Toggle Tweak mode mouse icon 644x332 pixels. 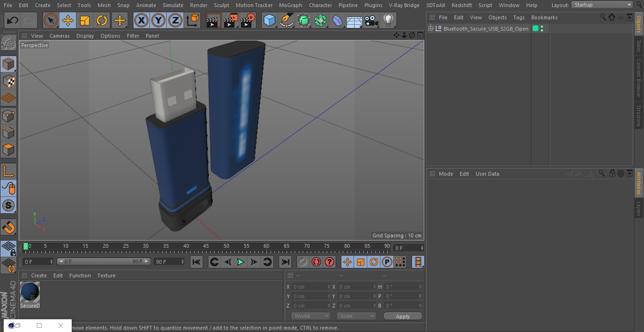[8, 188]
